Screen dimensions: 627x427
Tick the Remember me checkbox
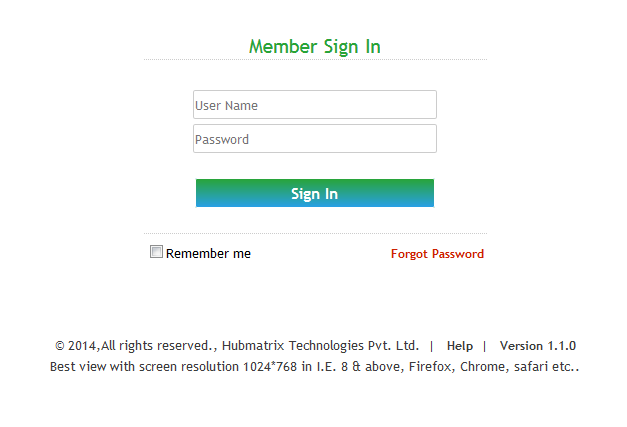(x=156, y=252)
